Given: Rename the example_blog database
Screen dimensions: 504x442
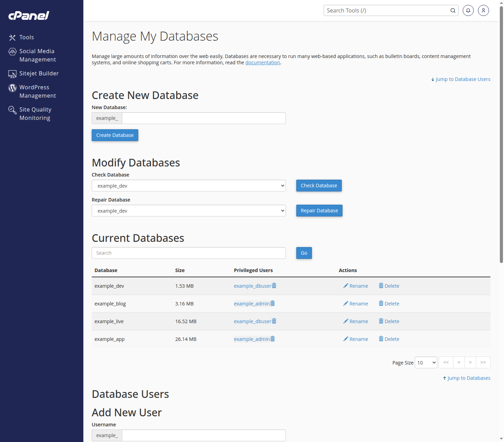Looking at the screenshot, I should tap(356, 304).
